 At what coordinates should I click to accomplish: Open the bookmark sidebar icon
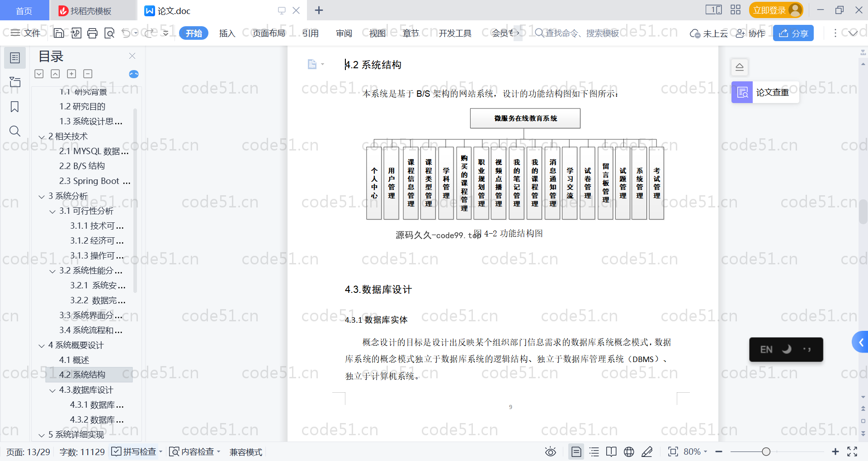[15, 107]
